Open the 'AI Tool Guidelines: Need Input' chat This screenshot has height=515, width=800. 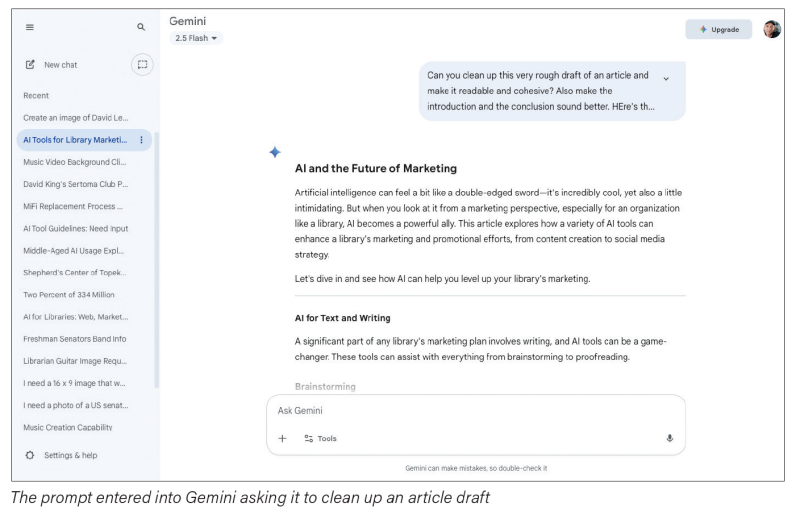pyautogui.click(x=76, y=229)
